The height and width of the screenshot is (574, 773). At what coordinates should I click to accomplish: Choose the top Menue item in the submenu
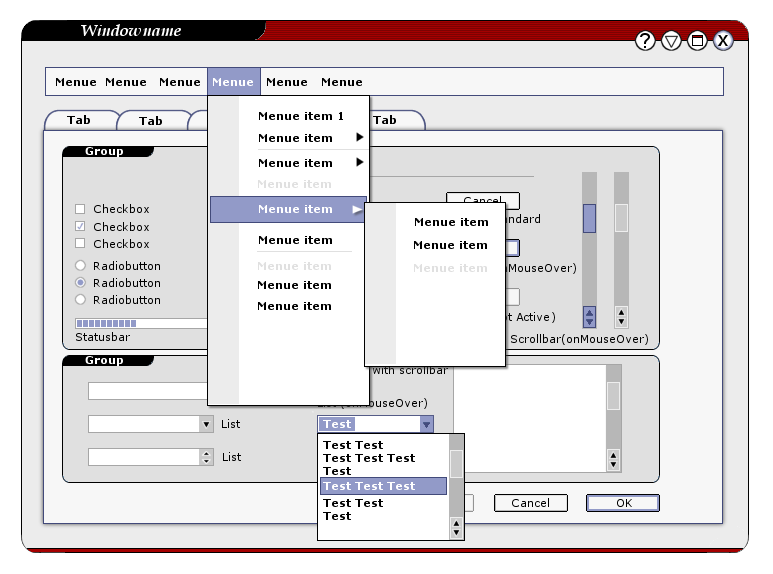tap(451, 222)
